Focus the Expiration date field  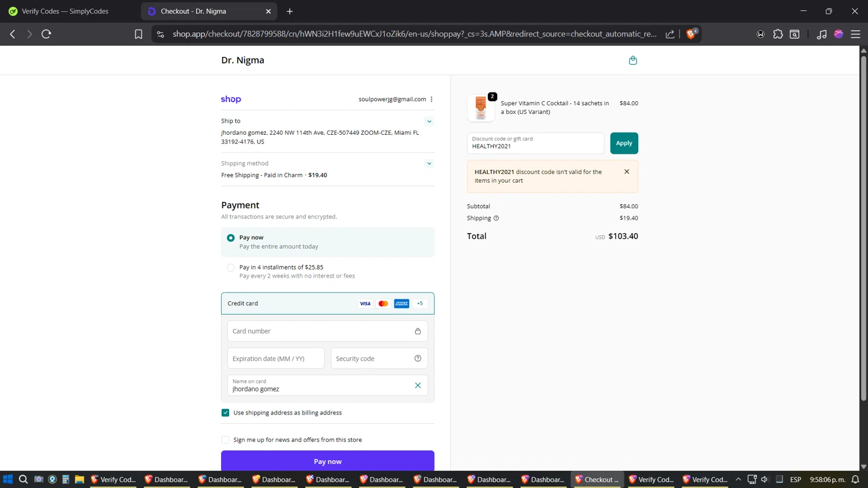coord(275,358)
